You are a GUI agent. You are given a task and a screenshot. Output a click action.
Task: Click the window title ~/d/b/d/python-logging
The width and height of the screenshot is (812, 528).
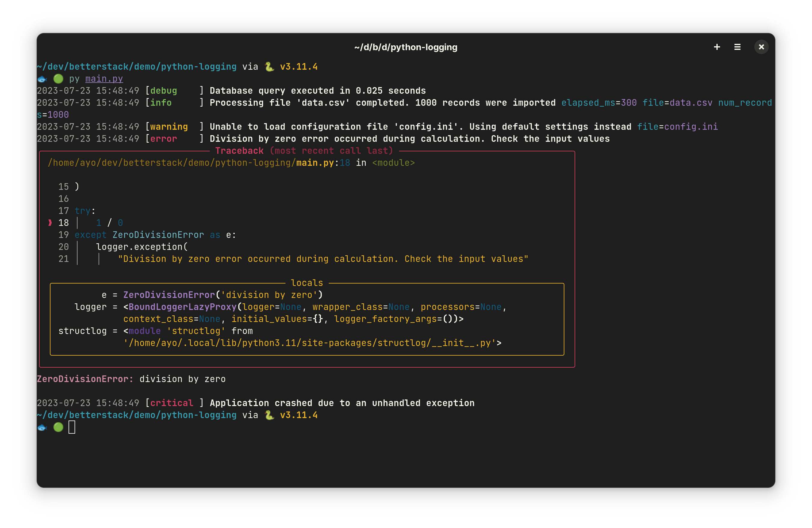[x=406, y=47]
